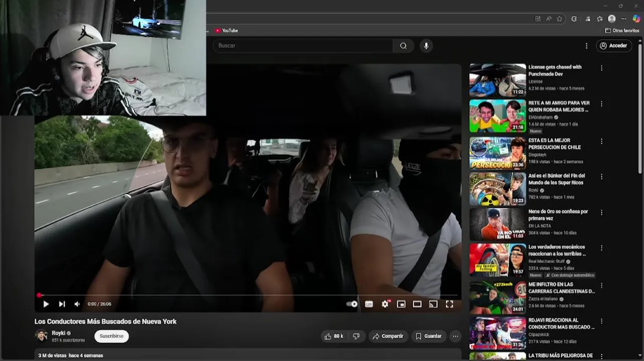
Task: Open Edge settings and more ellipsis
Action: pos(624,19)
